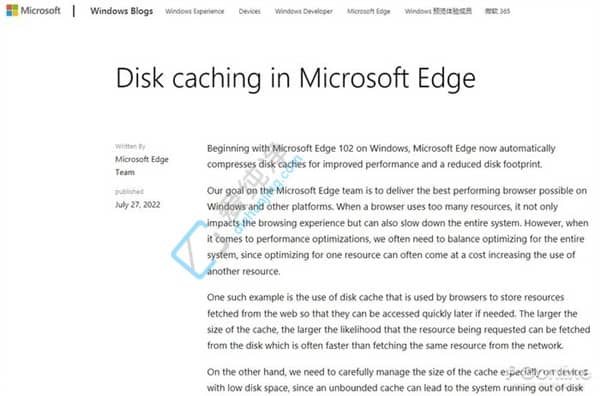This screenshot has width=600, height=396.
Task: Open the 微软 365 navigation link
Action: coord(497,11)
